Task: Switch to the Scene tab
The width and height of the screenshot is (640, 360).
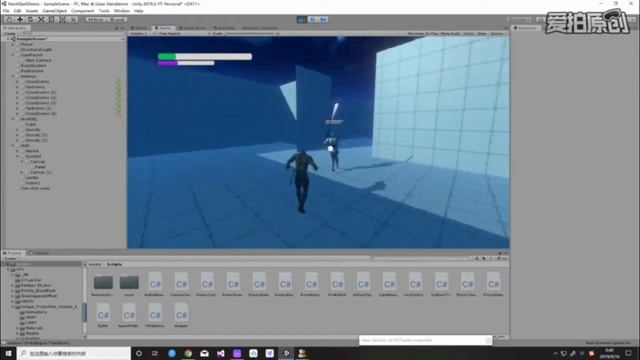Action: coord(140,28)
